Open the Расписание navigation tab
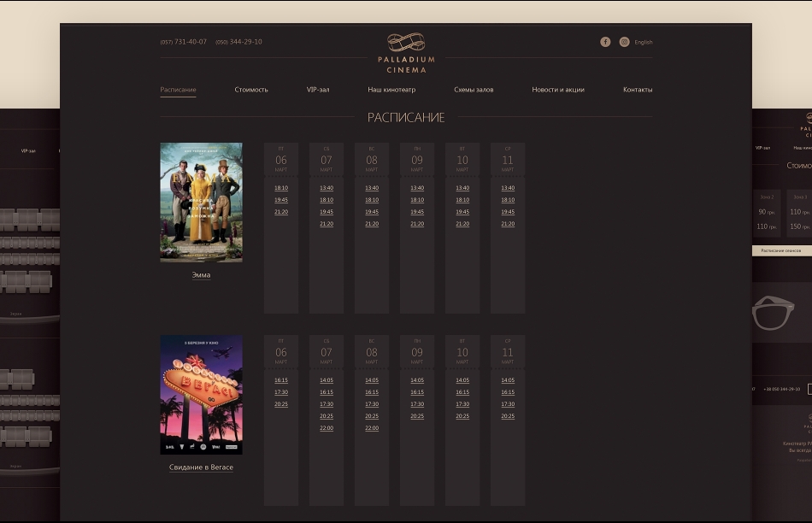The image size is (812, 523). tap(178, 90)
